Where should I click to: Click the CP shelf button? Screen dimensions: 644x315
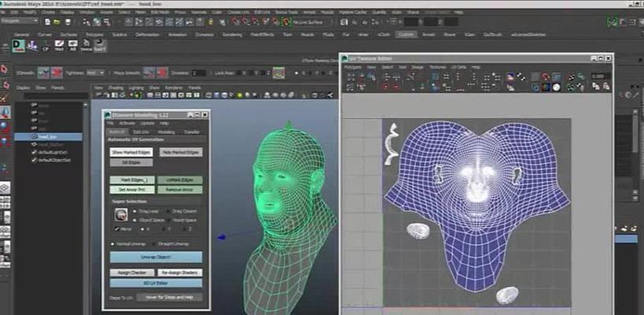pos(46,46)
